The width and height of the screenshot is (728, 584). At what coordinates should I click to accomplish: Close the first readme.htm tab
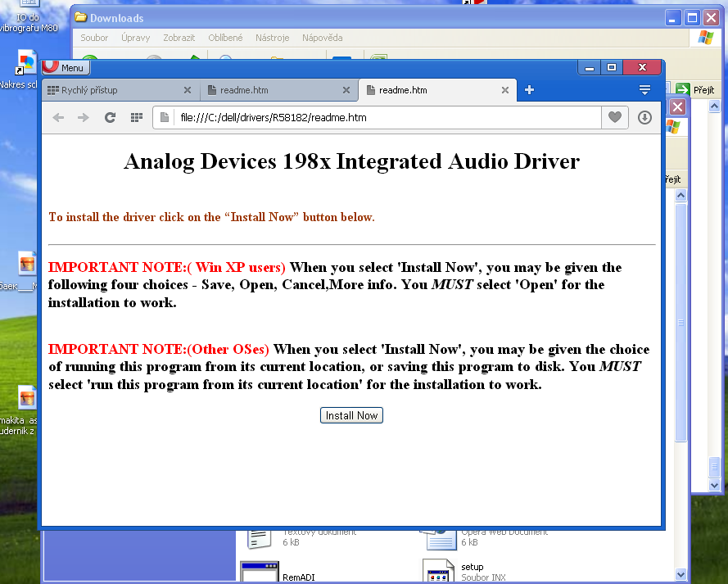(x=346, y=90)
